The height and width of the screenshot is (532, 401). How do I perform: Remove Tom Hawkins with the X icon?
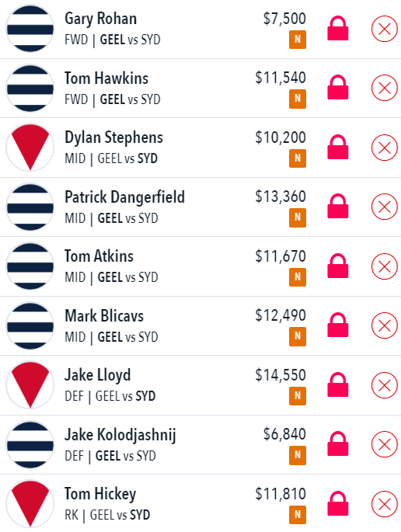[x=385, y=88]
